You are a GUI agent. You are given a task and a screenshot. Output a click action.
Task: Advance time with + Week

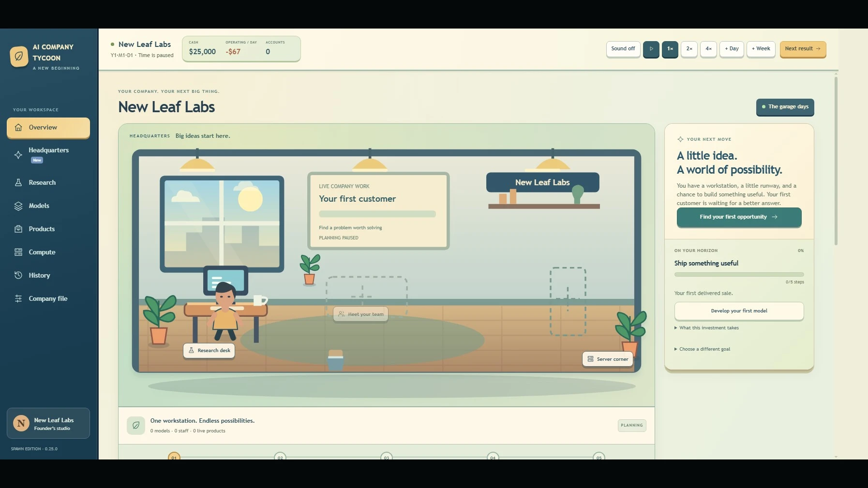point(761,49)
